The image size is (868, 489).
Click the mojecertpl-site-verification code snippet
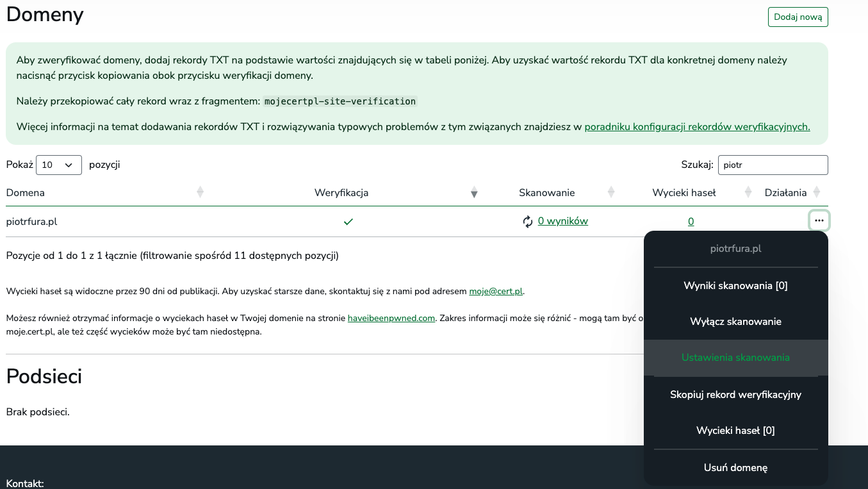pos(340,101)
